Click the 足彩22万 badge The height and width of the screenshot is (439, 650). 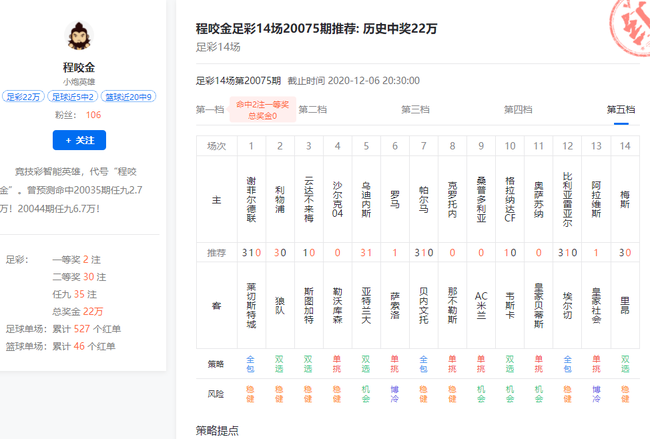(23, 97)
